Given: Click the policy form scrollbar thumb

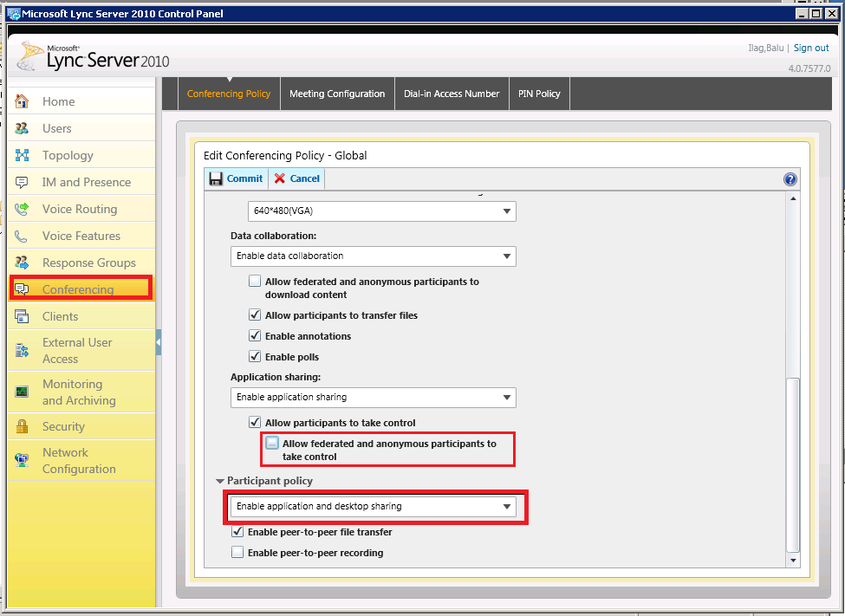Looking at the screenshot, I should coord(793,465).
